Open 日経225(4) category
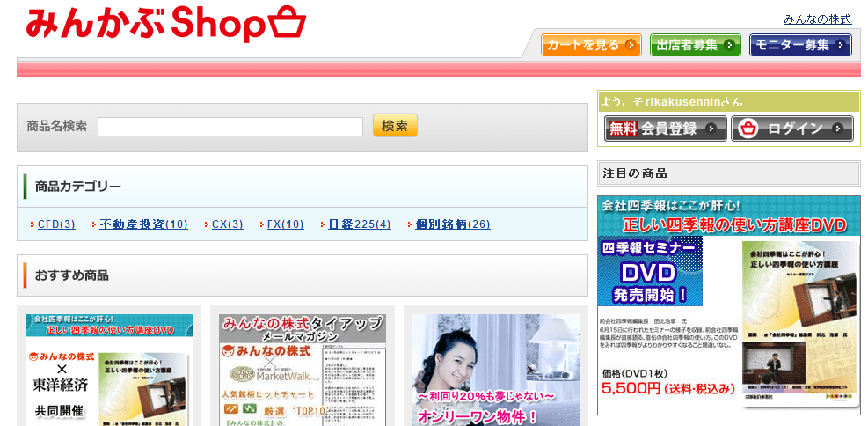Viewport: 868px width, 426px height. (x=360, y=224)
